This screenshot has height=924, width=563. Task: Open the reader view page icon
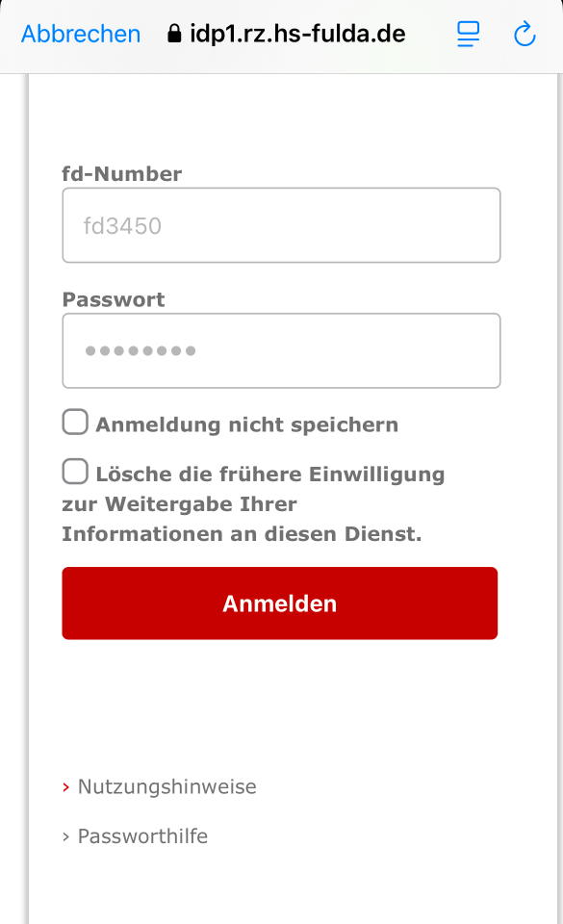pyautogui.click(x=468, y=35)
